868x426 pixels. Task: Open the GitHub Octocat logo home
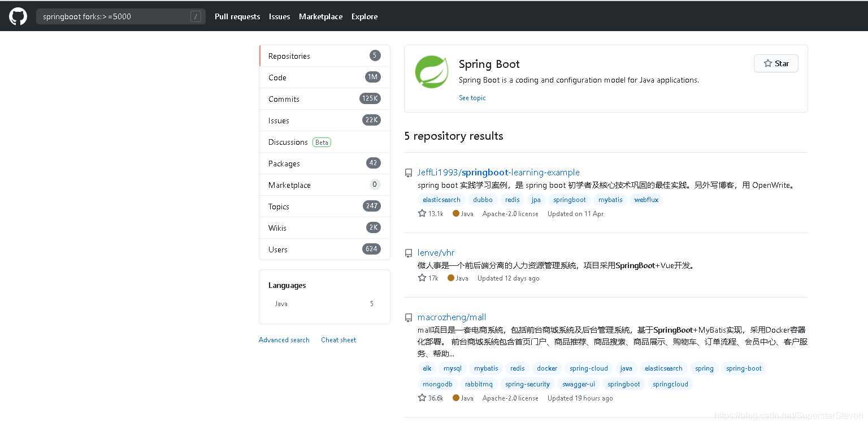tap(18, 16)
